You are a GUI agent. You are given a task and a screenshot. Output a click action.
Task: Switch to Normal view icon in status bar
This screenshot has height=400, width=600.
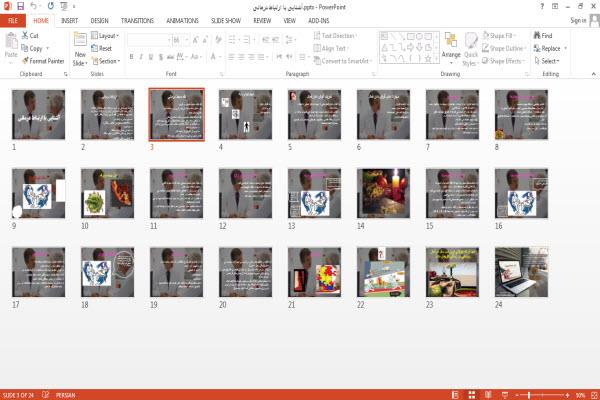455,395
